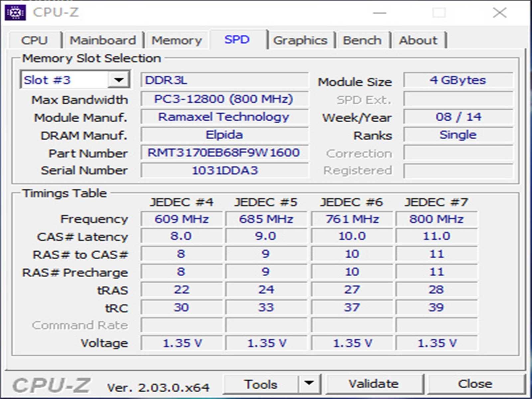The width and height of the screenshot is (532, 399).
Task: Click the DDR3L memory type field
Action: [224, 80]
